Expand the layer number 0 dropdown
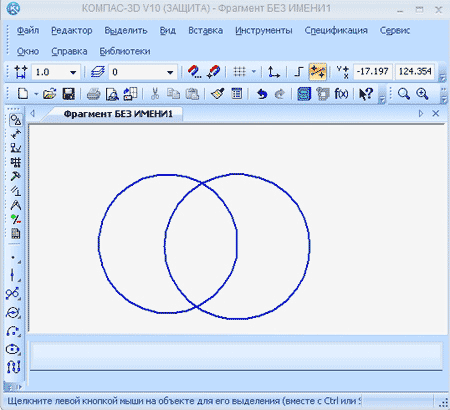This screenshot has width=450, height=410. pos(170,72)
